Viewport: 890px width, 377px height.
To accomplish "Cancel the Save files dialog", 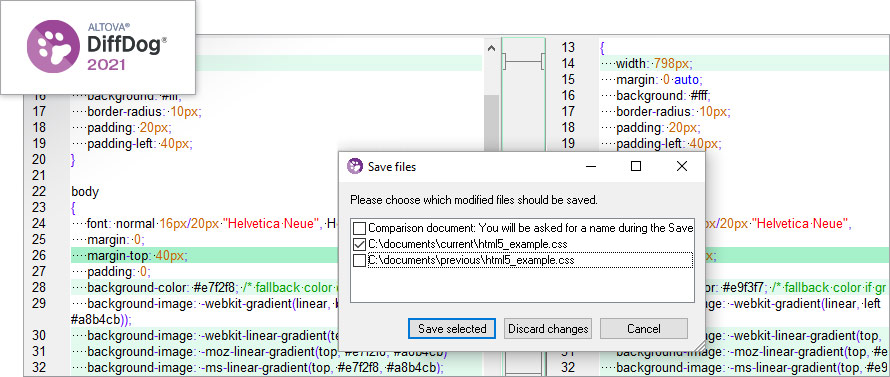I will pos(644,329).
